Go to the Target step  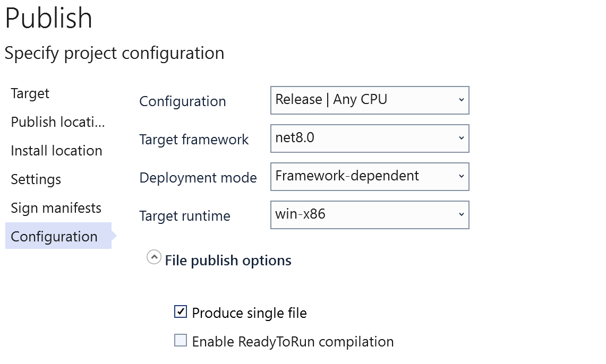[x=30, y=94]
